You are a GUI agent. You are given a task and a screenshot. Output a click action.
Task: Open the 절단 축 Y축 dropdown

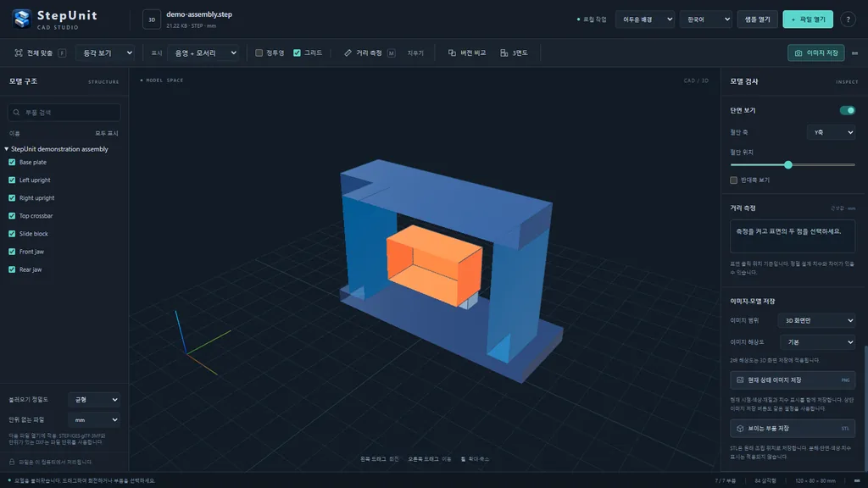pos(831,132)
